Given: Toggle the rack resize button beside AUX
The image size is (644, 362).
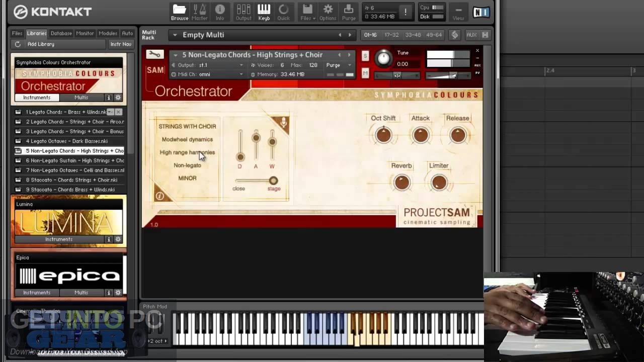Looking at the screenshot, I should click(485, 35).
